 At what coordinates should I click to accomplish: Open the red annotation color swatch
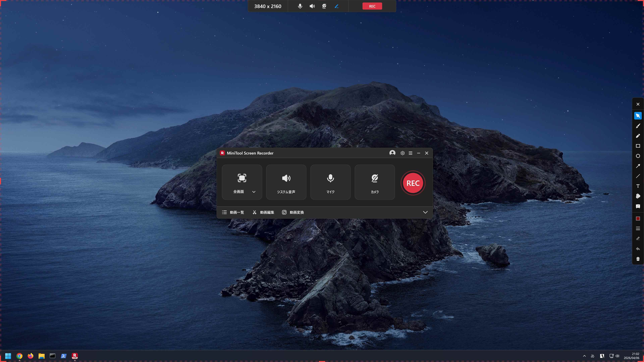[638, 219]
